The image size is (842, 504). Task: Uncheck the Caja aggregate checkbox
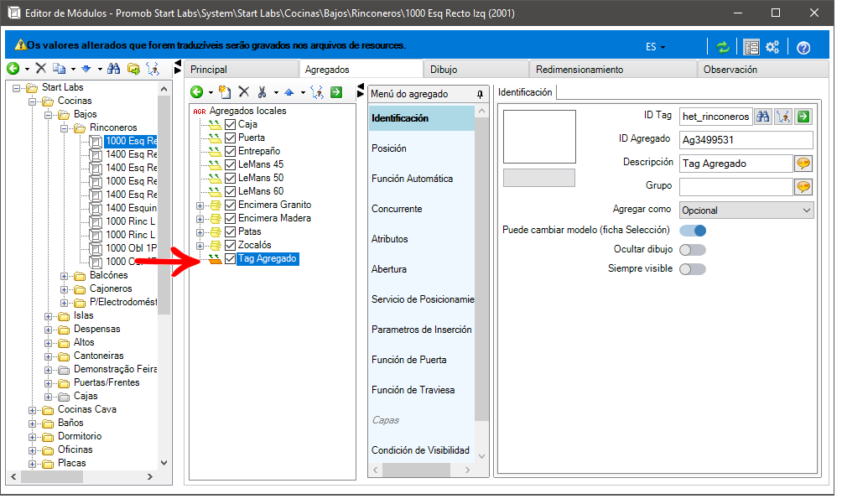point(231,124)
